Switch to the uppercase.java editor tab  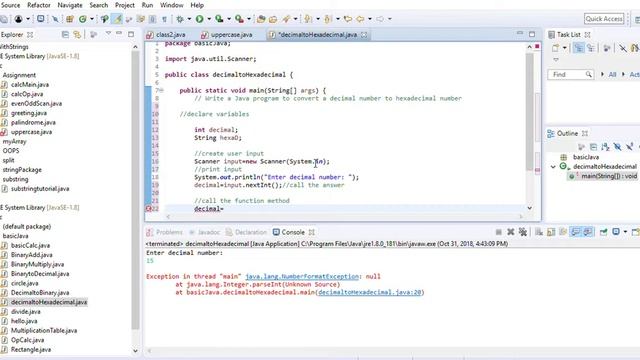227,35
